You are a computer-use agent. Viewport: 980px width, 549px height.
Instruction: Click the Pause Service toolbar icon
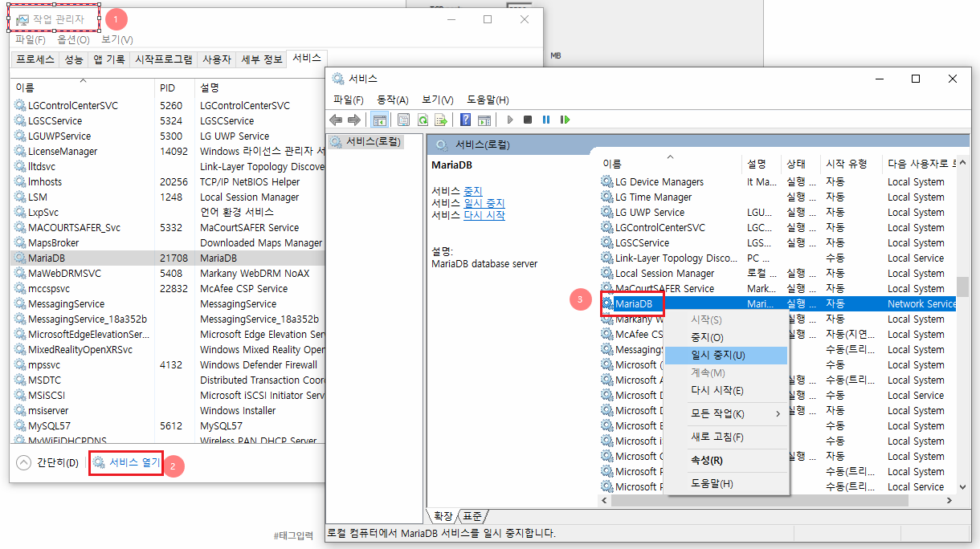pos(546,120)
